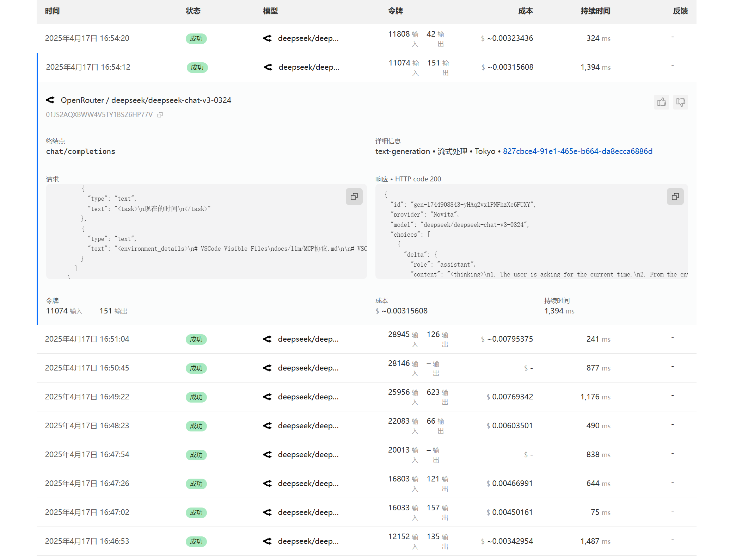Collapse the expanded 16:54:12 log row
This screenshot has height=560, width=736.
tap(88, 67)
